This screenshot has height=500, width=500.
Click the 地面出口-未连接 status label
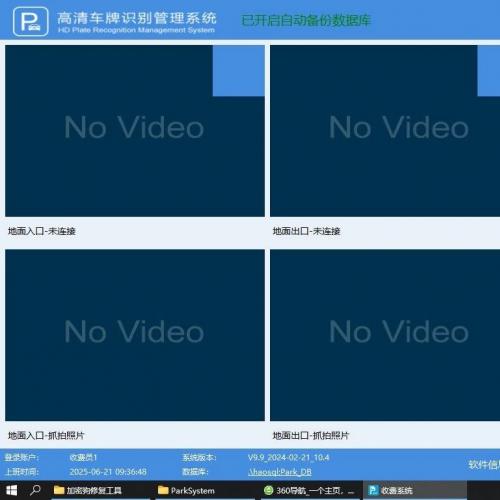(306, 231)
